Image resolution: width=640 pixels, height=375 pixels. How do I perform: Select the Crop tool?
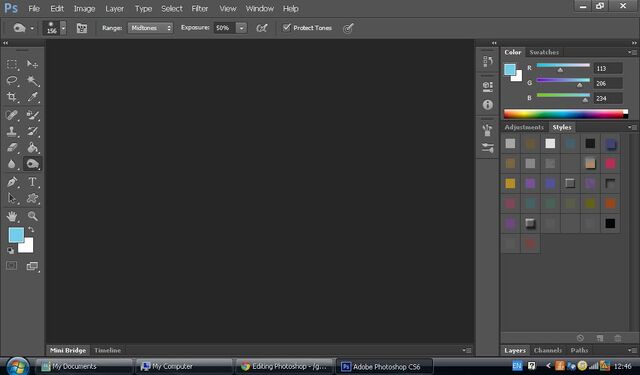pos(12,97)
